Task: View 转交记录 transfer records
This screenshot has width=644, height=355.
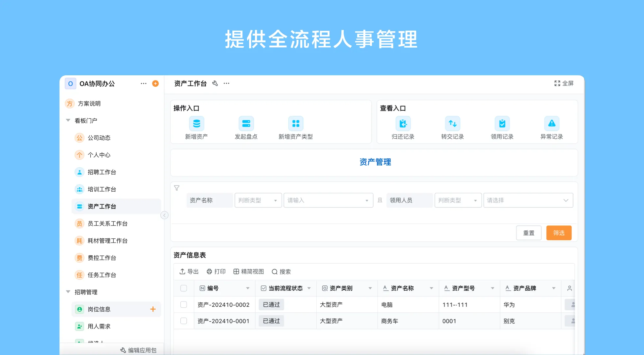Action: click(x=452, y=124)
